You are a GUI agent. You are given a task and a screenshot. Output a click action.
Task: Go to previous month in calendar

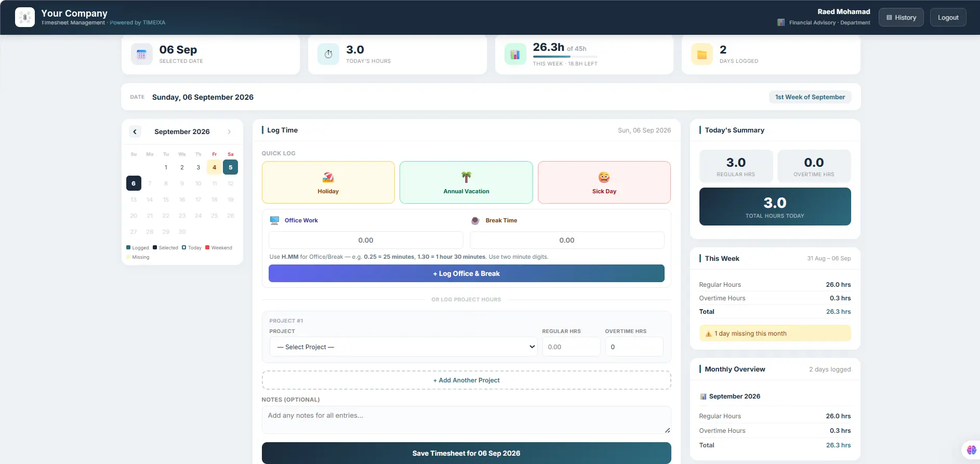[135, 131]
